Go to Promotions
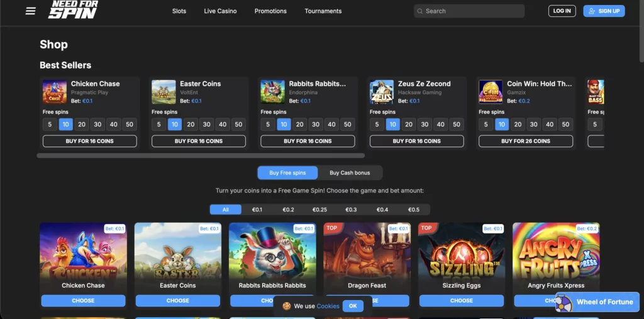This screenshot has height=319, width=644. pyautogui.click(x=270, y=11)
